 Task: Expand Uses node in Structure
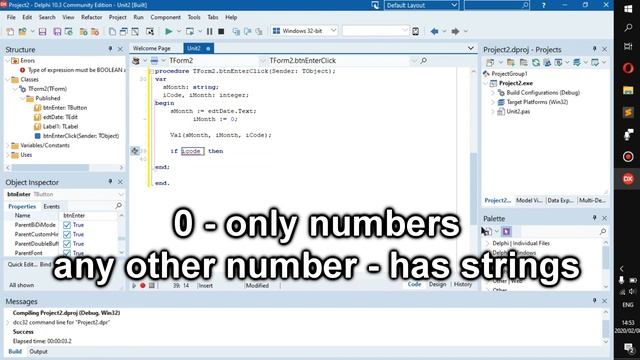coord(8,155)
